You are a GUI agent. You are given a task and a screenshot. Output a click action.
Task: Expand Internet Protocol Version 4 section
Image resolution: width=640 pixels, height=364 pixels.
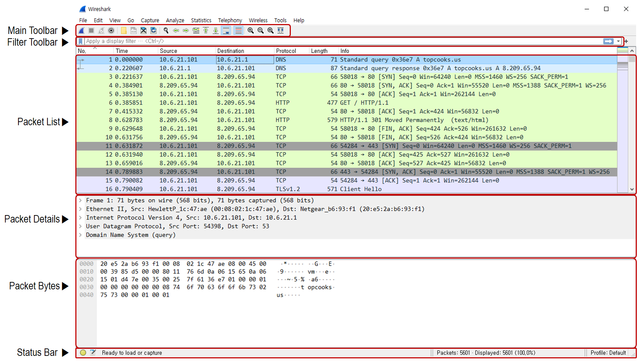tap(80, 218)
